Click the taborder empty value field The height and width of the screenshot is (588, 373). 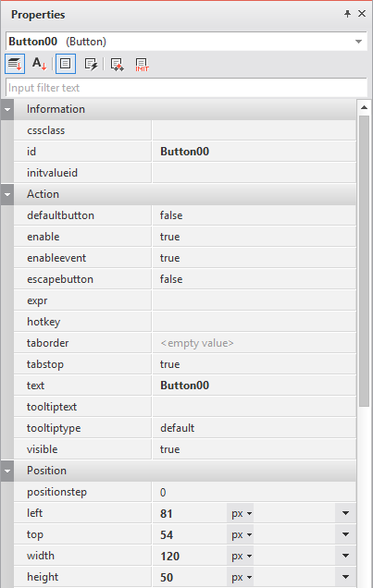click(x=254, y=343)
